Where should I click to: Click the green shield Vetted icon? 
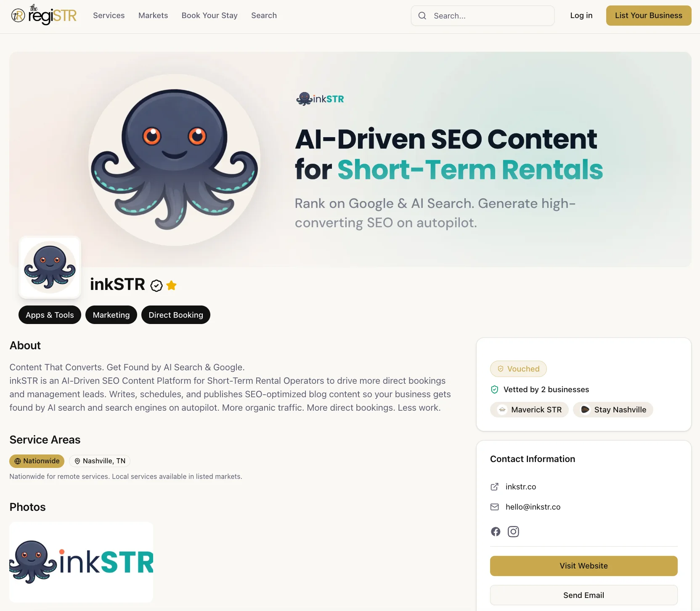(495, 389)
